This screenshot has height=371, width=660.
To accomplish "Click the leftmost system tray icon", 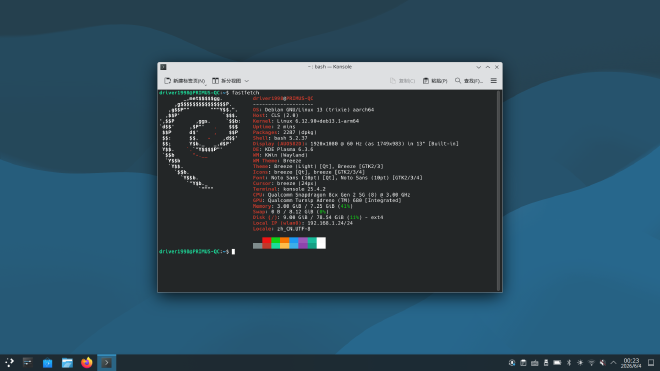I will click(512, 363).
